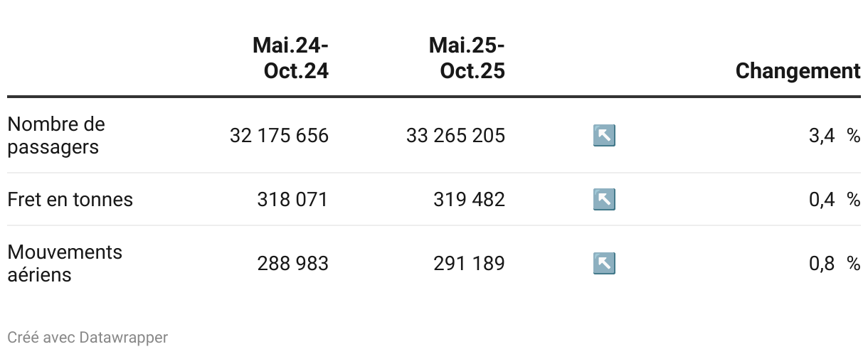This screenshot has width=868, height=354.
Task: Click the 3,4 % change value
Action: pyautogui.click(x=835, y=135)
